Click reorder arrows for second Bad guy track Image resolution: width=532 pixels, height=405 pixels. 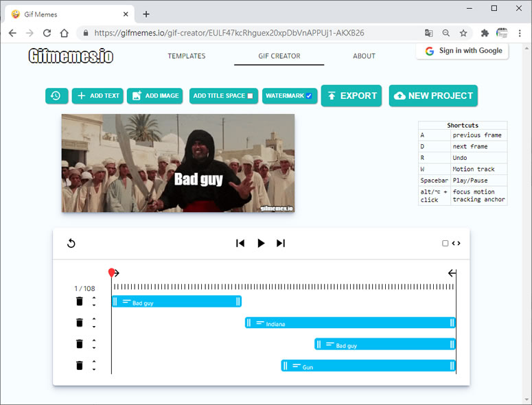coord(94,344)
